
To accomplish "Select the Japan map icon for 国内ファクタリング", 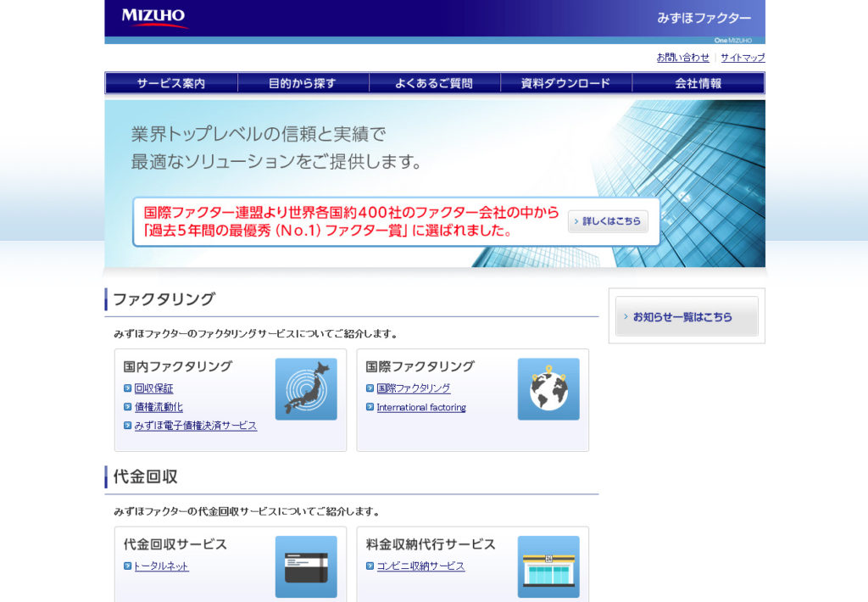I will pos(306,390).
